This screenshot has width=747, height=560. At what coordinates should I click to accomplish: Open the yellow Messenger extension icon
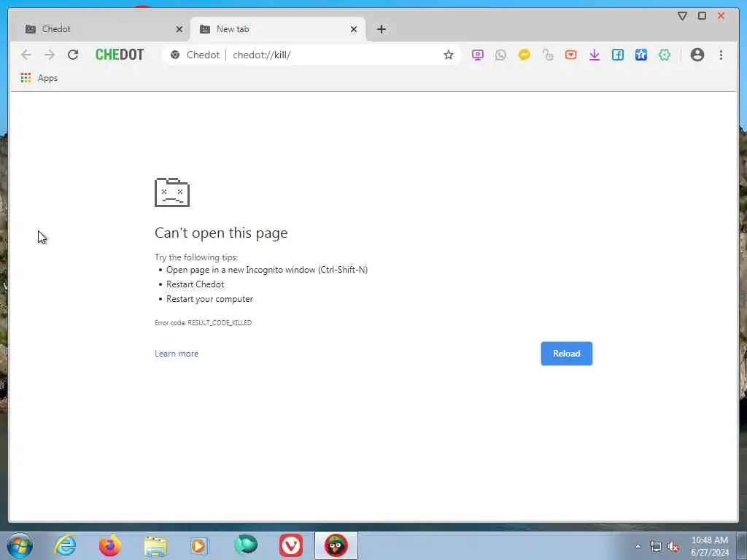[x=524, y=55]
